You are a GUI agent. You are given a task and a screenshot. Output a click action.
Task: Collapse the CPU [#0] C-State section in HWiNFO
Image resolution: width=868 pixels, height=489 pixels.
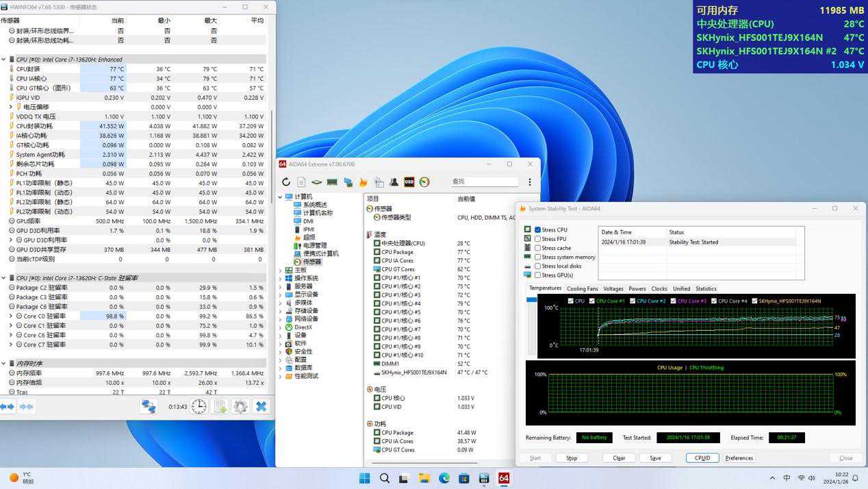[x=3, y=278]
